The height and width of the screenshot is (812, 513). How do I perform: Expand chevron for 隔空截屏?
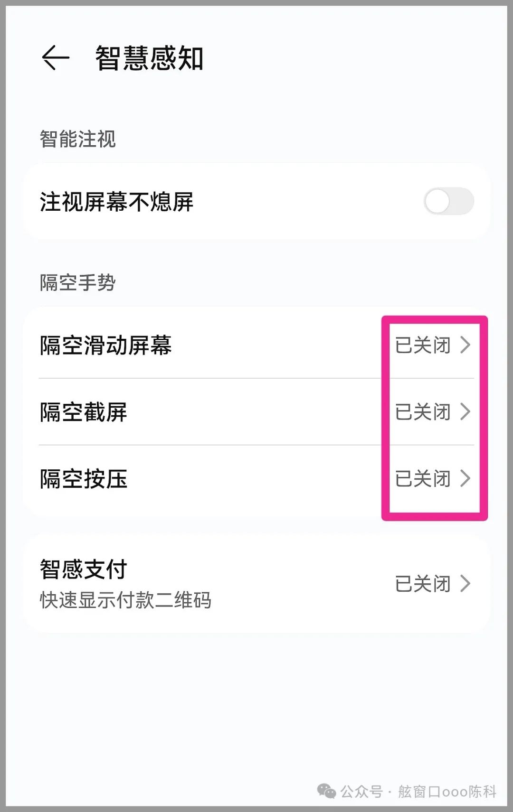tap(465, 411)
